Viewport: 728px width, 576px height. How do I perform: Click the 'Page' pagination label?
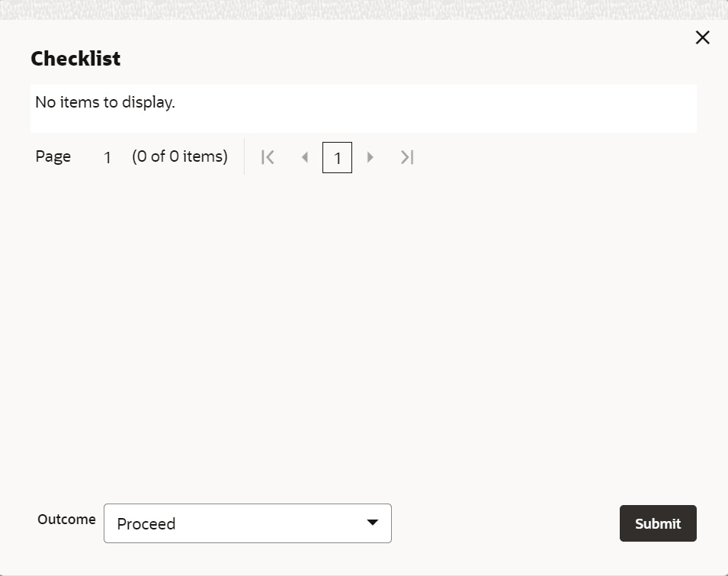click(x=53, y=156)
